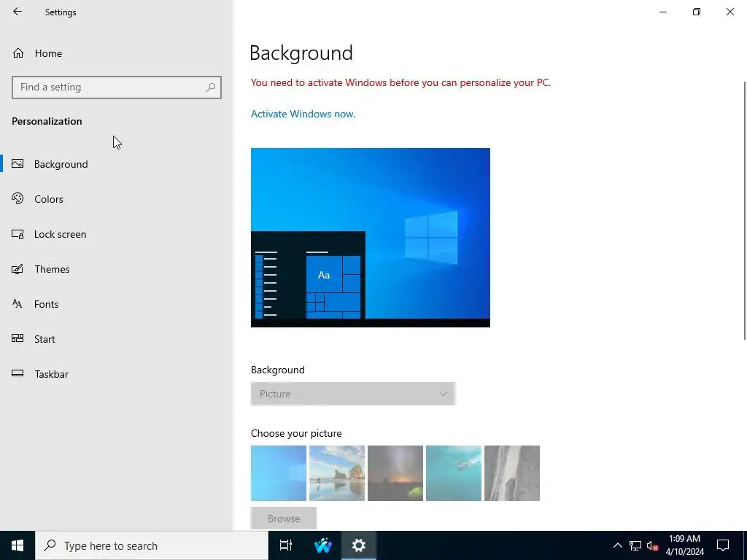Viewport: 747px width, 560px height.
Task: Go back with the Settings back arrow
Action: click(18, 12)
